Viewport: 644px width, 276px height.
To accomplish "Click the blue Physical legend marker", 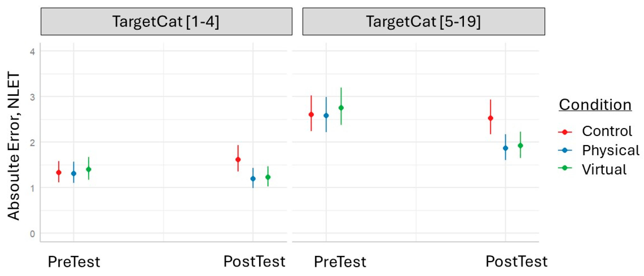I will coord(565,150).
